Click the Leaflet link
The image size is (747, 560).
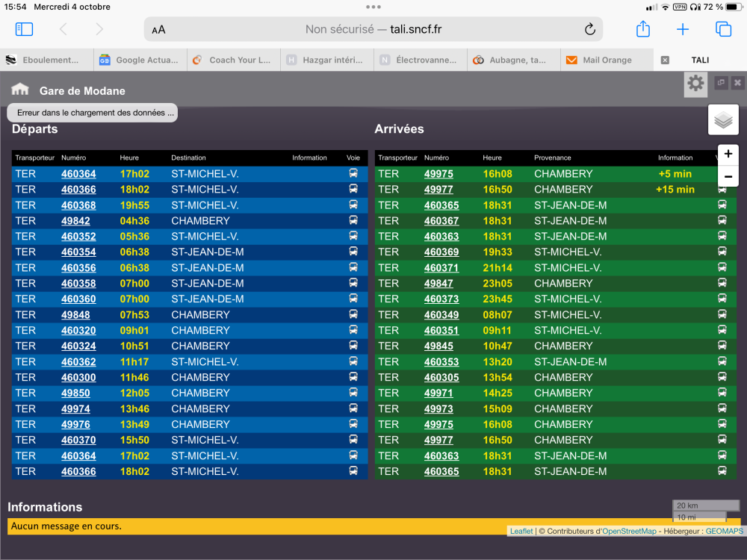point(521,531)
